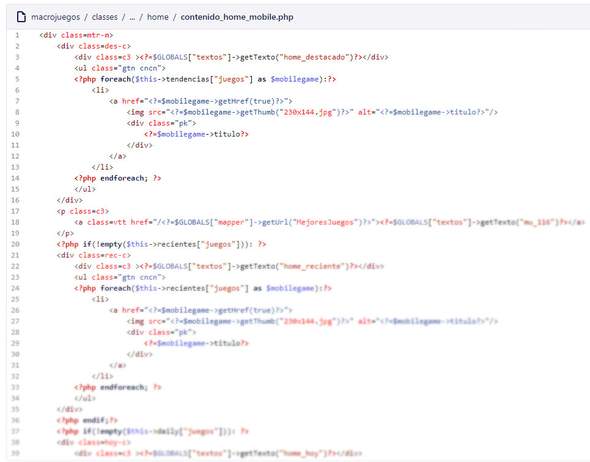Open the classes breadcrumb folder
Screen dimensions: 590x462
click(x=105, y=17)
